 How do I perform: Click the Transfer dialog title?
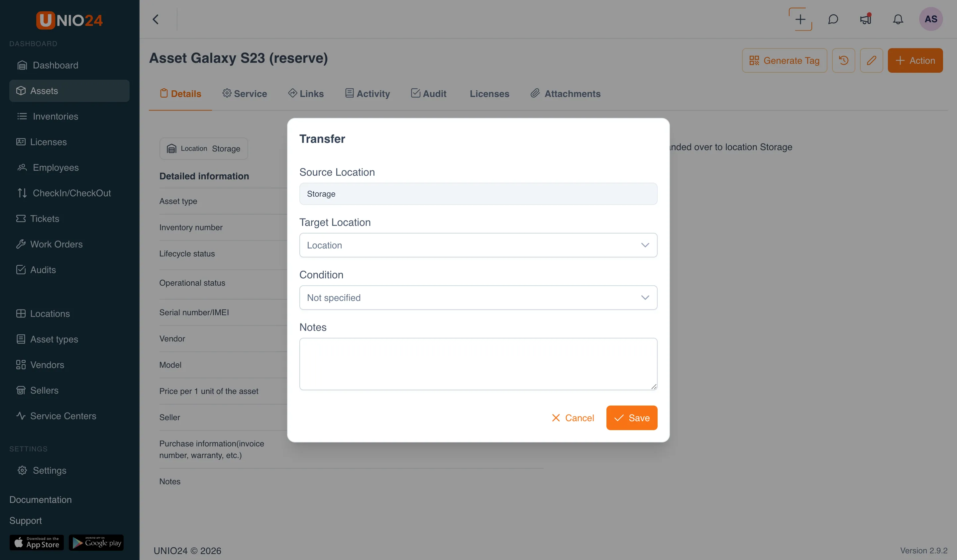coord(322,139)
